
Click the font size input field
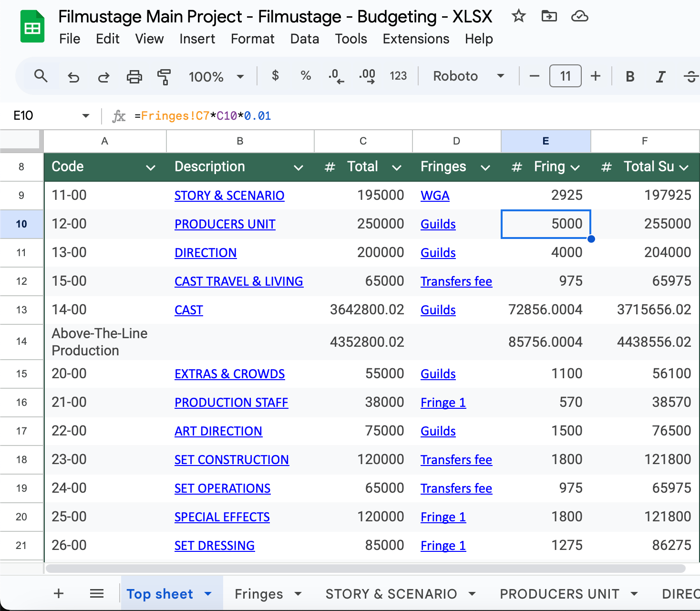(565, 76)
